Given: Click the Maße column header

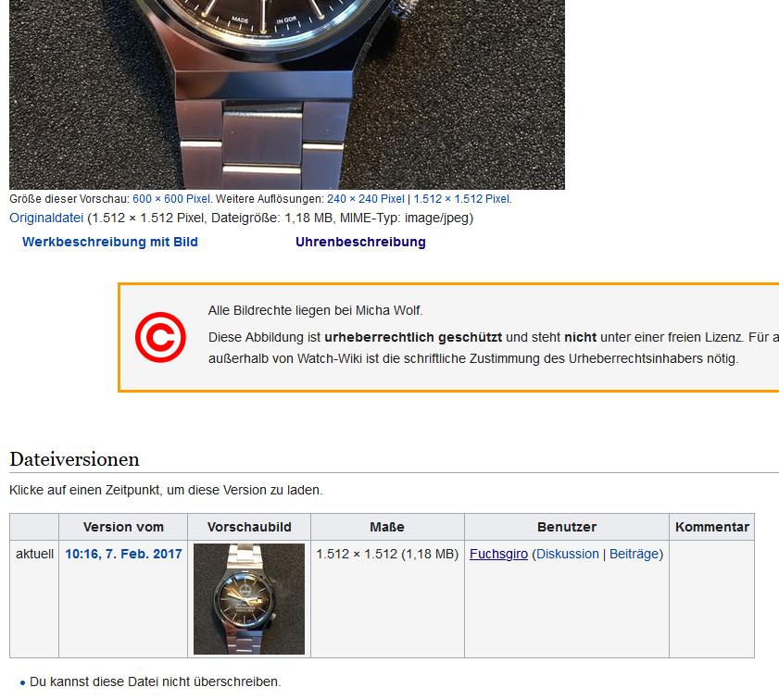Looking at the screenshot, I should (387, 527).
